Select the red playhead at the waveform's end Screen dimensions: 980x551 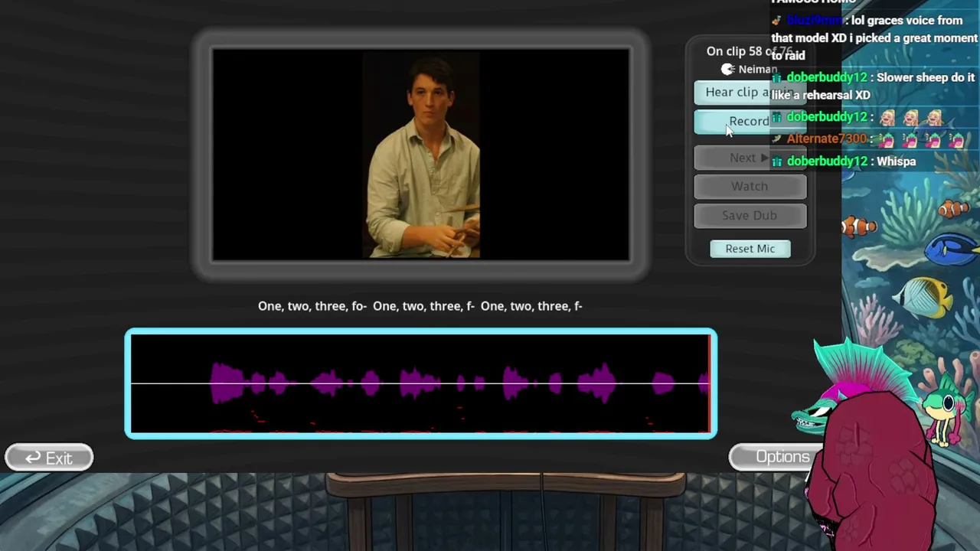[710, 383]
